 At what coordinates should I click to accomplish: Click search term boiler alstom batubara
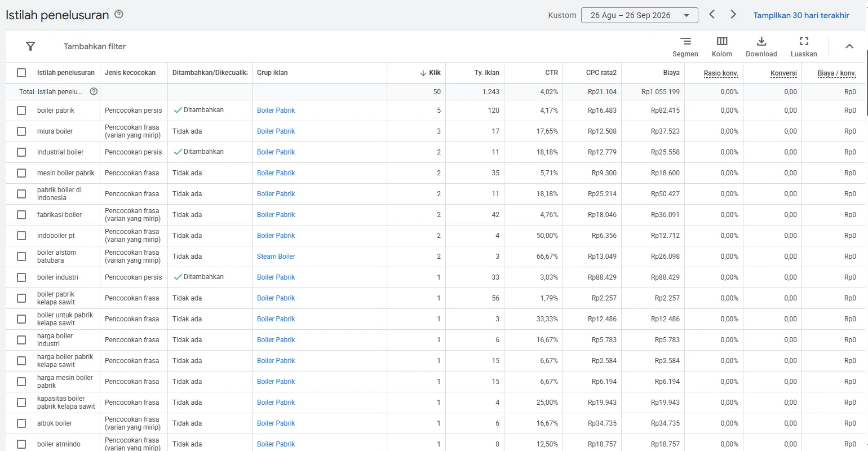pos(57,257)
